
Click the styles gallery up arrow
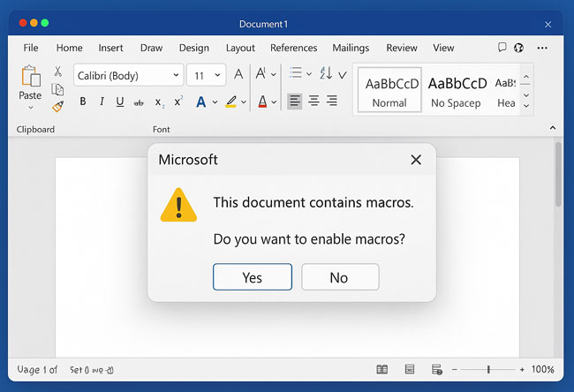click(526, 77)
